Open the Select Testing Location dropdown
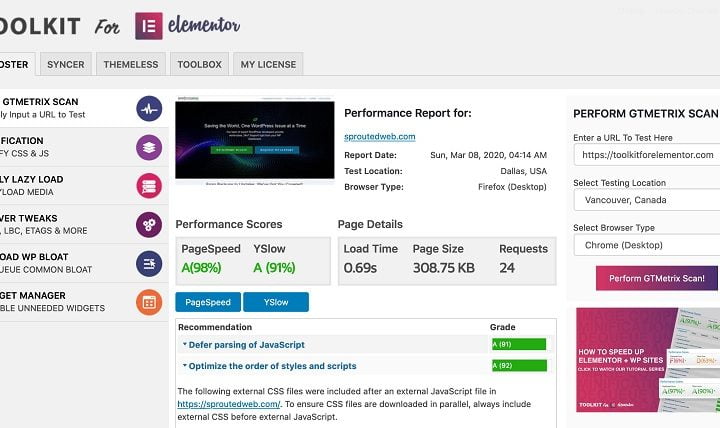720x428 pixels. pyautogui.click(x=647, y=200)
